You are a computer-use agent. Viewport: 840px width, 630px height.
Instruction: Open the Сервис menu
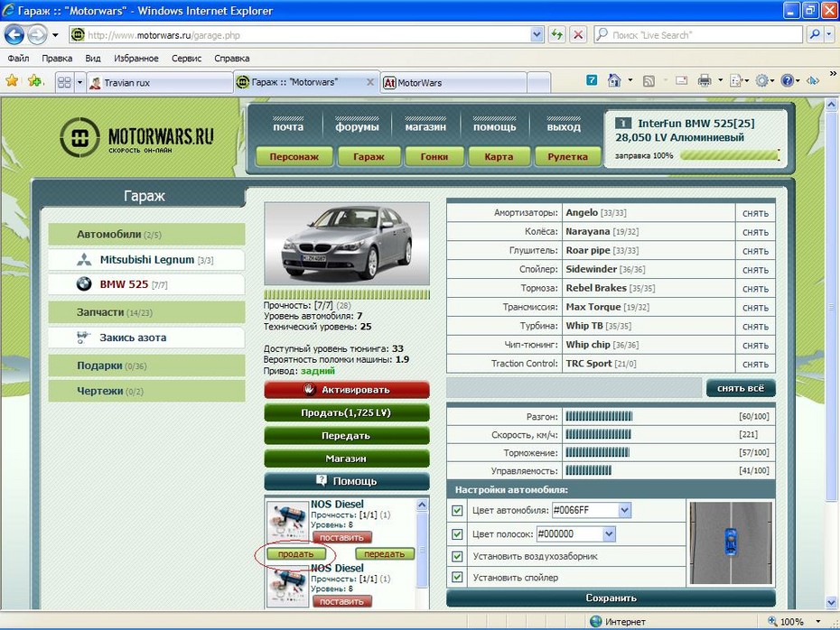pyautogui.click(x=186, y=59)
